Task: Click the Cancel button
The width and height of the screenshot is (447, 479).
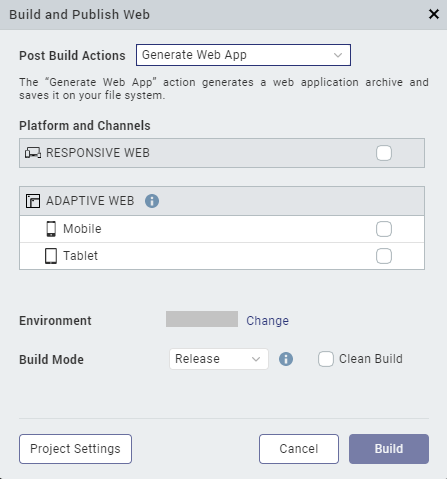Action: [x=299, y=449]
